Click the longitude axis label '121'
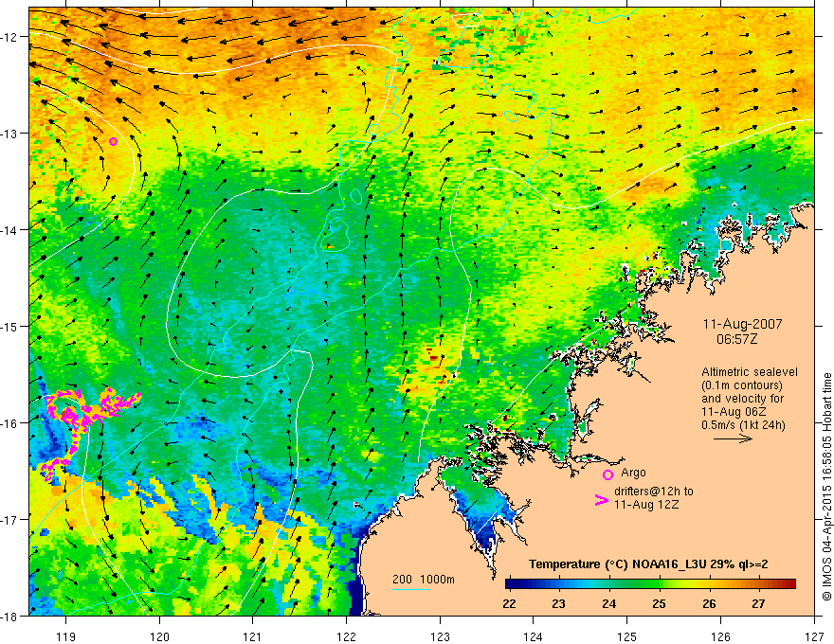Screen dimensions: 834x644 click(253, 636)
